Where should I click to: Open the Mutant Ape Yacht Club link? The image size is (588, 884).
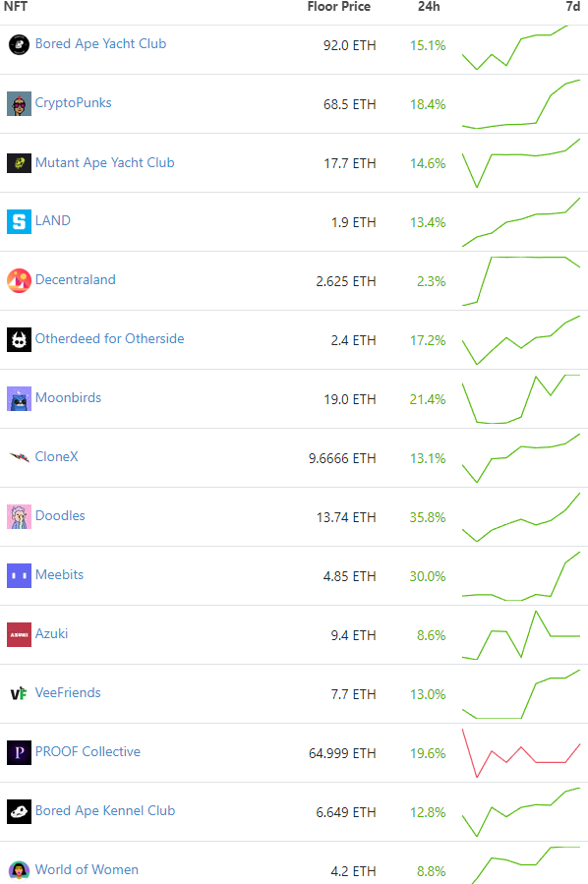[105, 163]
